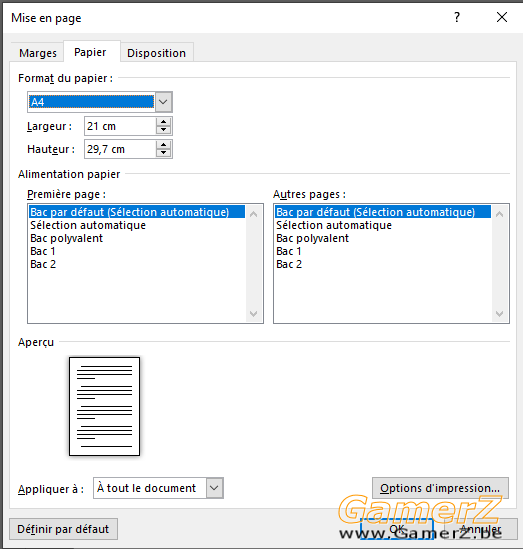Decrease Largeur with the down spinner arrow

tap(163, 130)
